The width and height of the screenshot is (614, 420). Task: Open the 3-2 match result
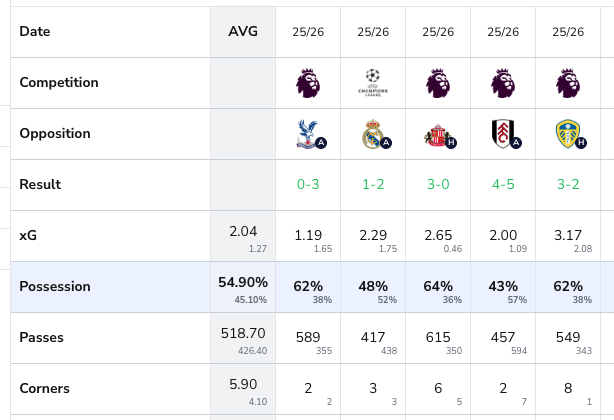[x=568, y=185]
